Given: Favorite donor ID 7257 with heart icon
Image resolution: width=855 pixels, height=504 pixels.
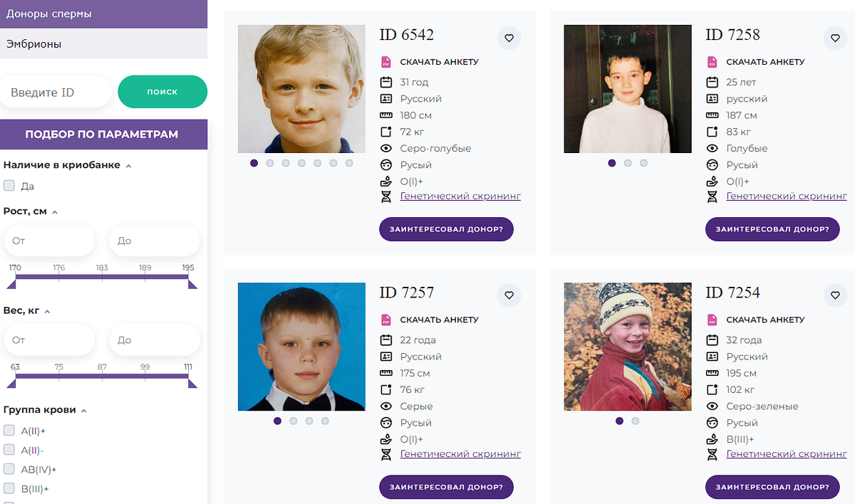Looking at the screenshot, I should pyautogui.click(x=509, y=295).
